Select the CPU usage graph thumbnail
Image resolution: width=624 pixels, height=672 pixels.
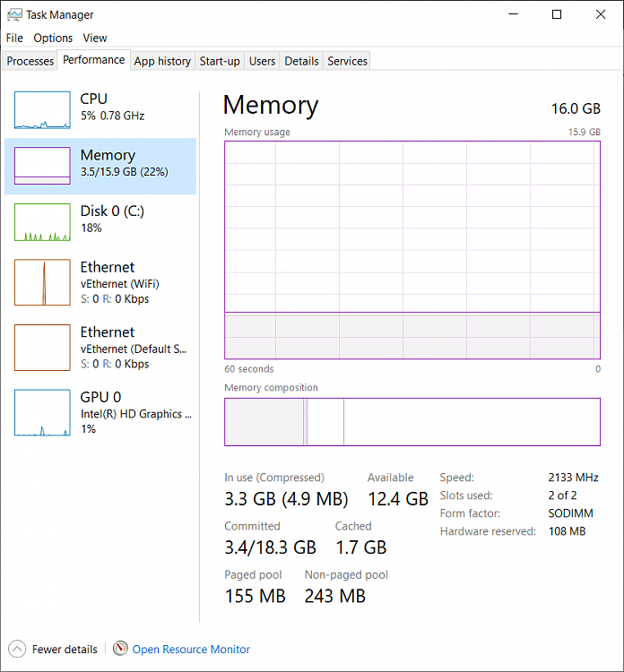click(x=42, y=109)
